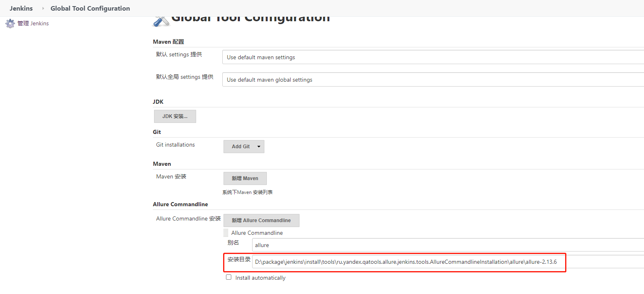Click the Git installations label
Image resolution: width=644 pixels, height=294 pixels.
click(175, 145)
